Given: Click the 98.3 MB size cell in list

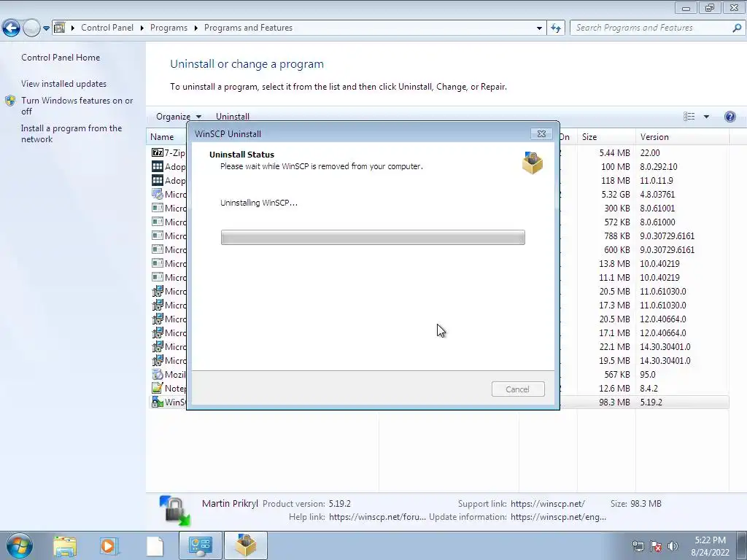Looking at the screenshot, I should (614, 402).
